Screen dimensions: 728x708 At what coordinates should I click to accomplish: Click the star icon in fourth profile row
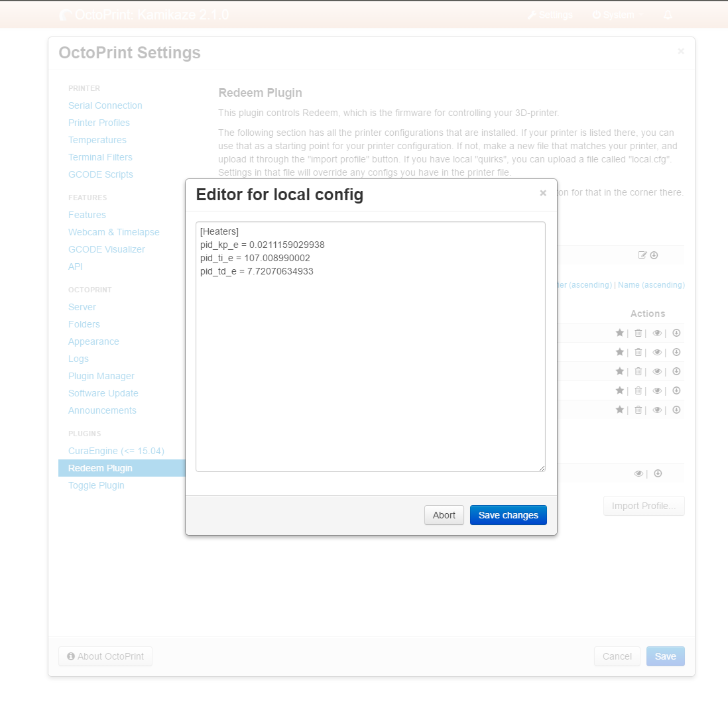point(619,390)
